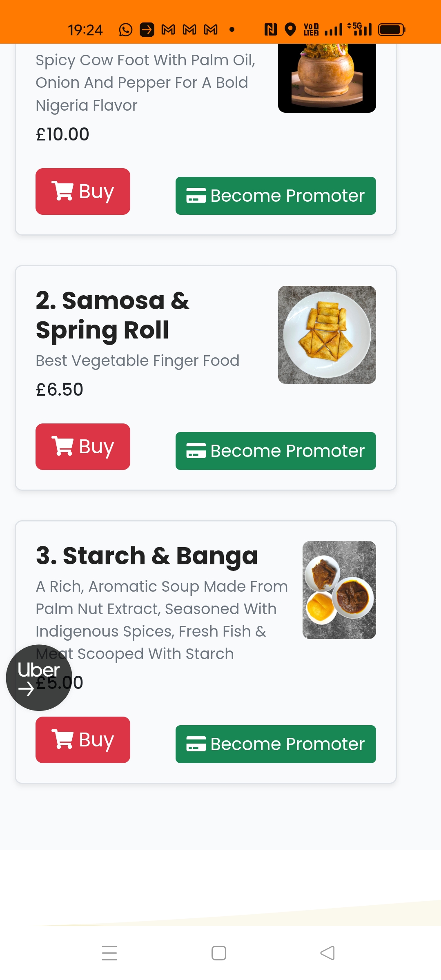Open recent apps with the three-line icon
Image resolution: width=441 pixels, height=980 pixels.
(109, 953)
